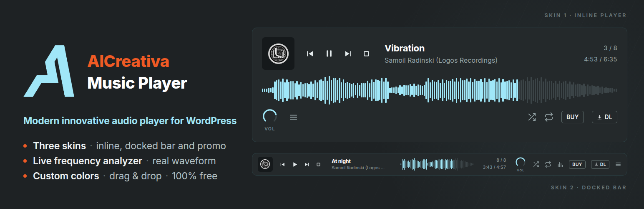
Task: Stop playback in the docked bar
Action: pos(318,165)
